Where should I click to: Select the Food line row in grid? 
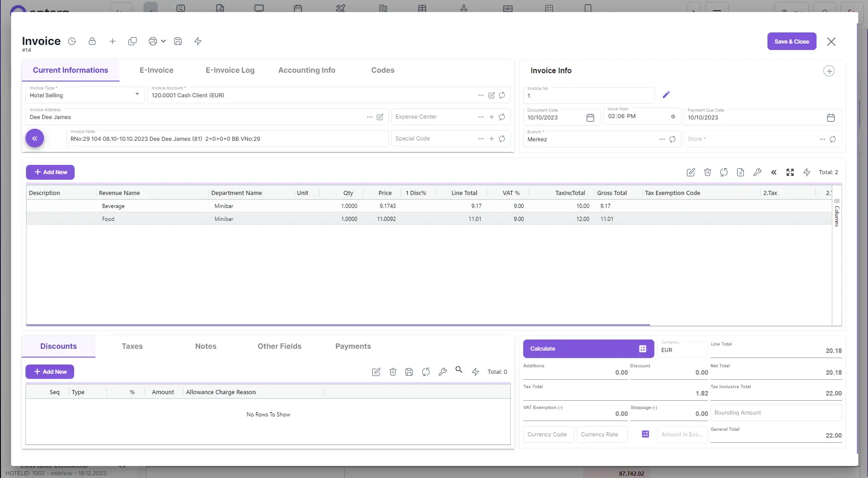(x=278, y=219)
